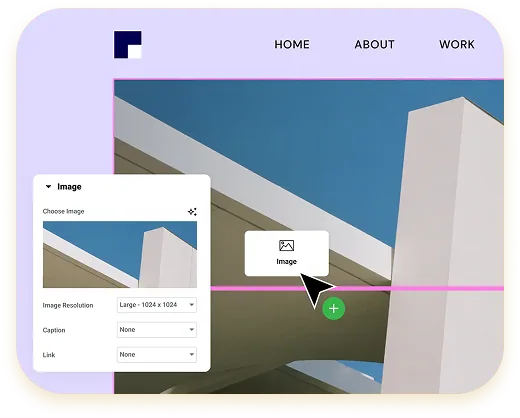Click the Link field label
Screen dimensions: 520x418
click(x=49, y=355)
